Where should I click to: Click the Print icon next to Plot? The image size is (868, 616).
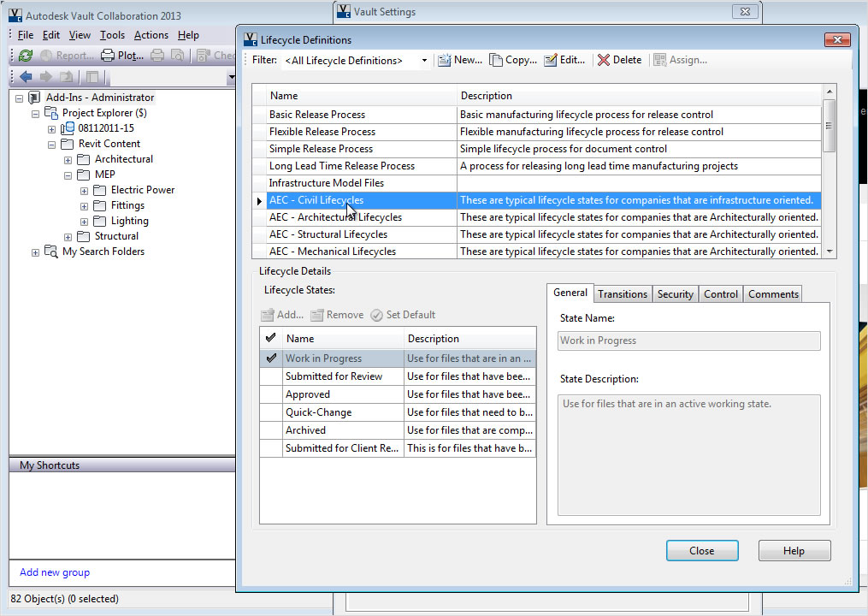[157, 56]
